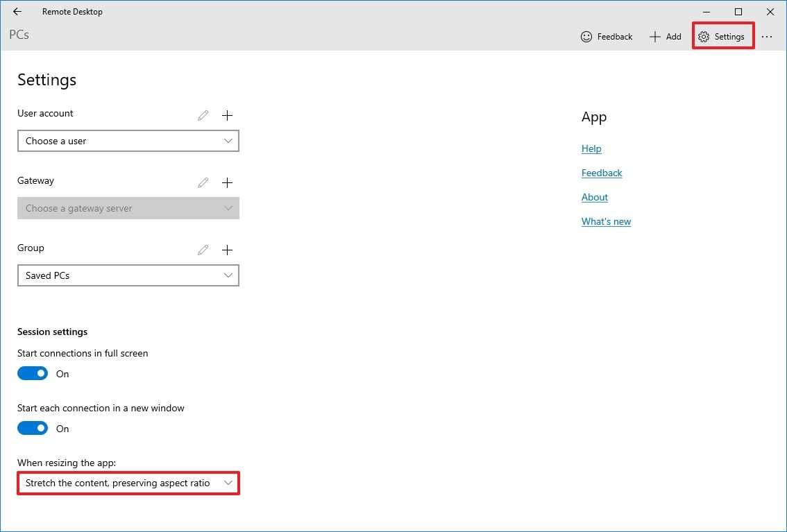Viewport: 787px width, 532px height.
Task: Edit the group with the pencil icon
Action: pos(202,250)
